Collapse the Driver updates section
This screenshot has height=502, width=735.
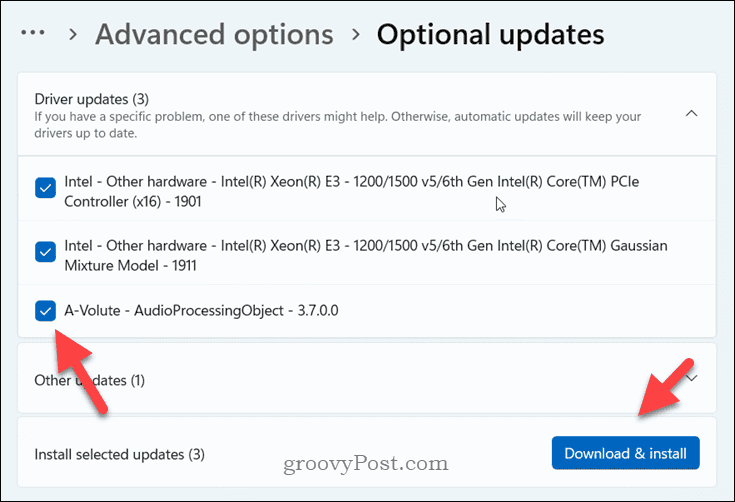point(691,113)
